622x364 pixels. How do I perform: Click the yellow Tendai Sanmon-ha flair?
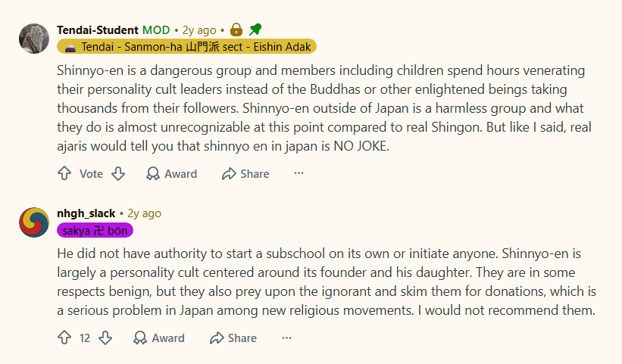[x=186, y=47]
